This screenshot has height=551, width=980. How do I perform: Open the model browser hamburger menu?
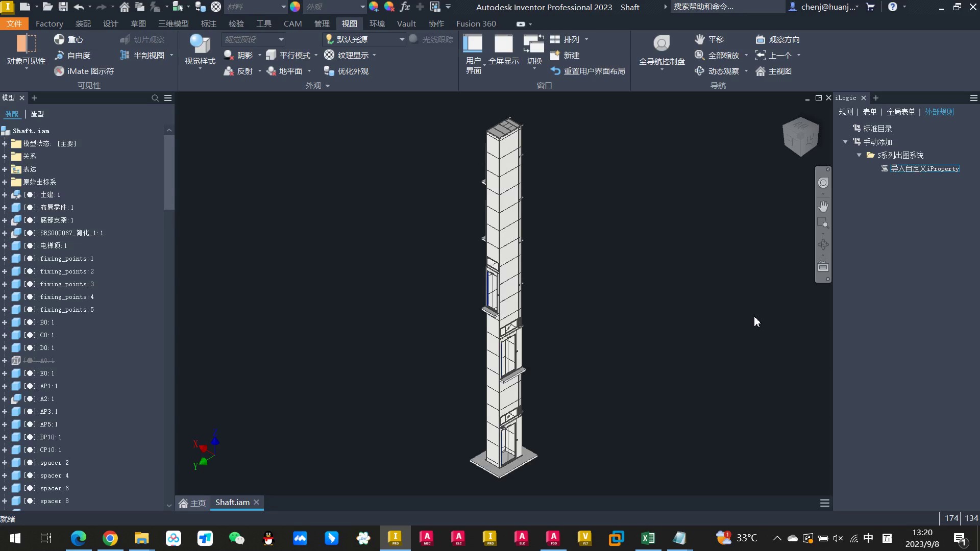[x=168, y=98]
